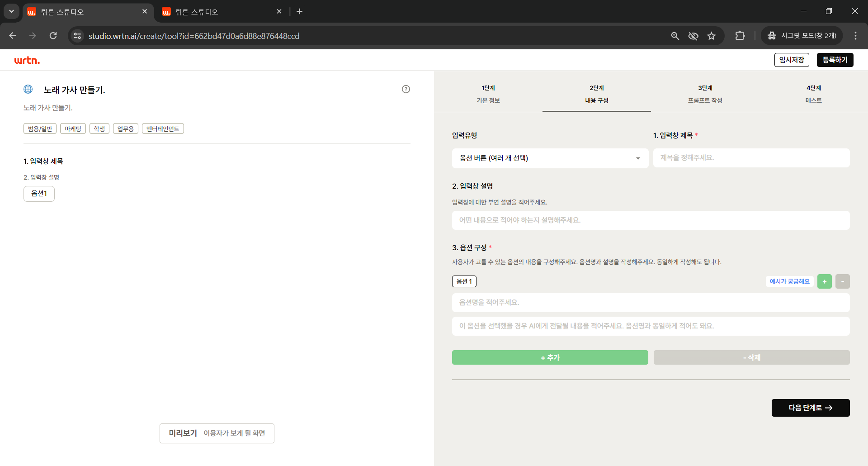
Task: Click the 입력창 설명 input field
Action: (651, 220)
